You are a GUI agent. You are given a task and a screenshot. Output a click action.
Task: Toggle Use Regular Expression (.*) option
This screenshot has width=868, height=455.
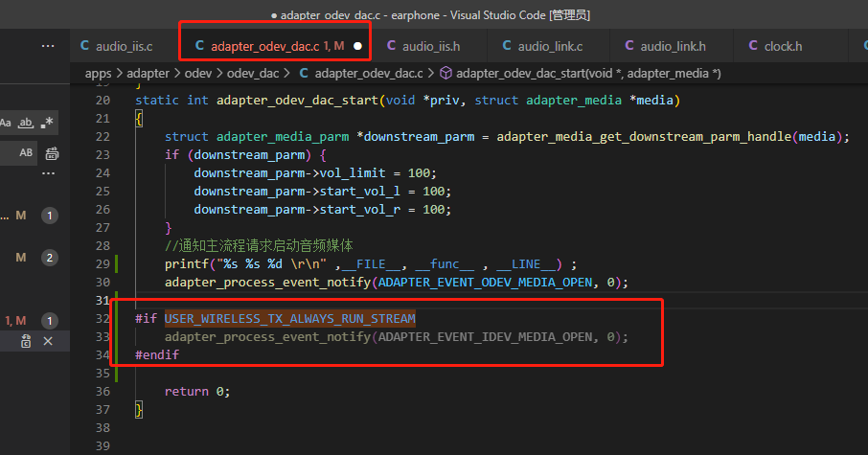47,123
